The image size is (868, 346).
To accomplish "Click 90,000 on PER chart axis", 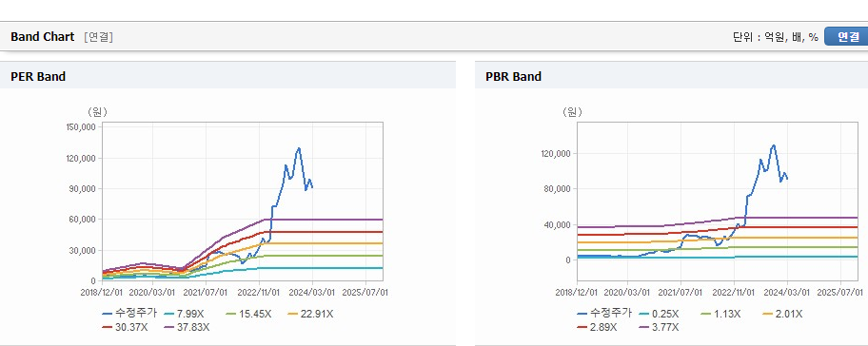I will pos(84,188).
